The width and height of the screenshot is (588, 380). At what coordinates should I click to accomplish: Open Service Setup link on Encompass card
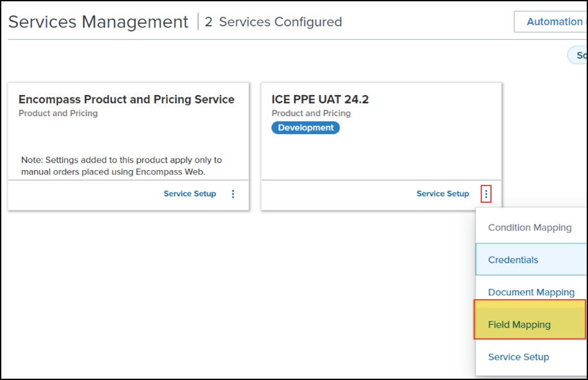click(x=190, y=194)
